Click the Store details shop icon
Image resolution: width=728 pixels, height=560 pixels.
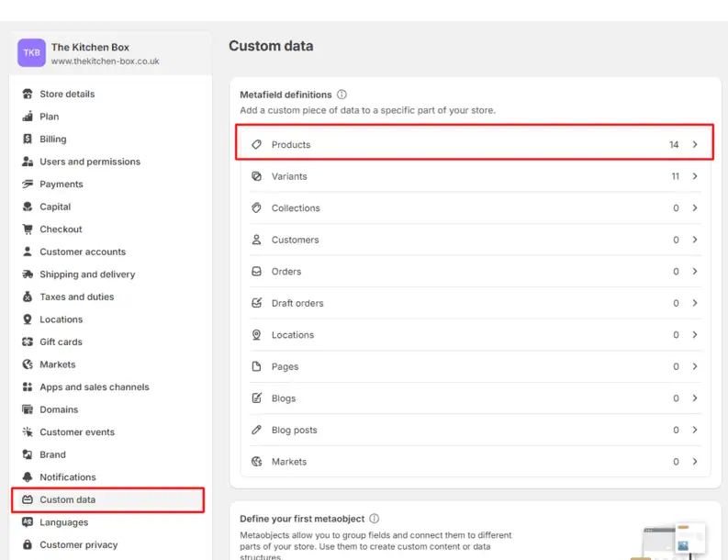pos(28,94)
